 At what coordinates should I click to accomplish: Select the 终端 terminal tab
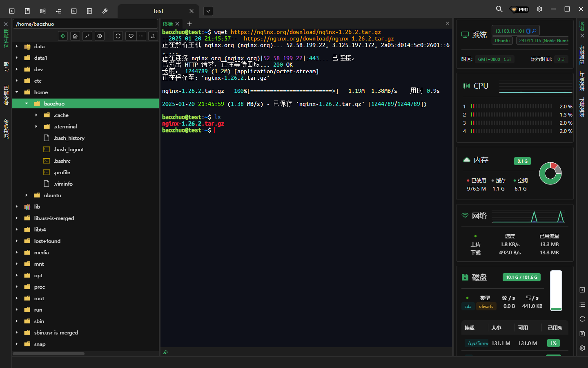168,24
